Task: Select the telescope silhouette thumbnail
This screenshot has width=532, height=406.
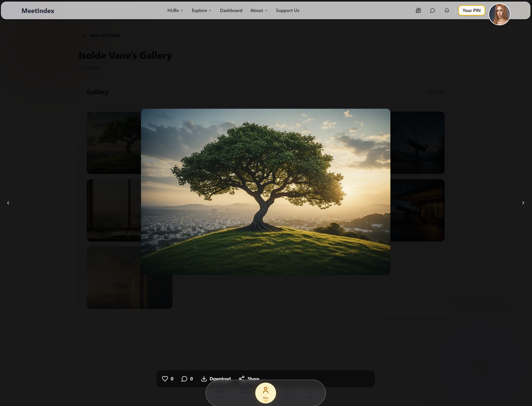Action: click(417, 143)
